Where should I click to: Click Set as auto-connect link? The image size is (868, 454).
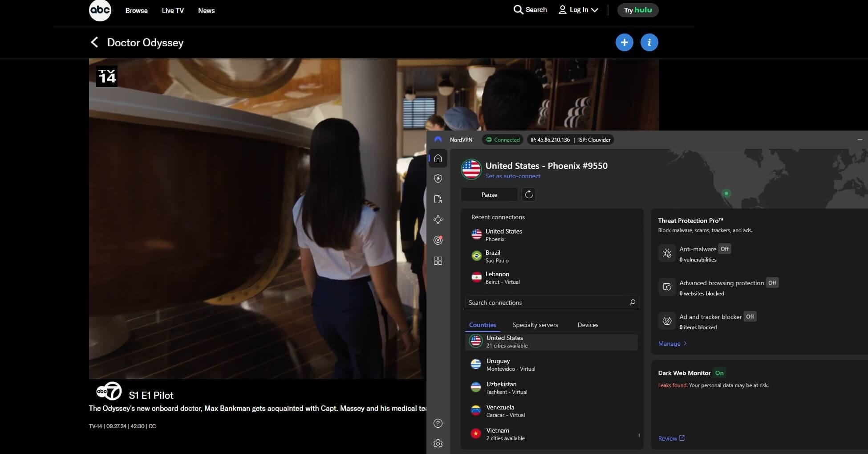[513, 176]
